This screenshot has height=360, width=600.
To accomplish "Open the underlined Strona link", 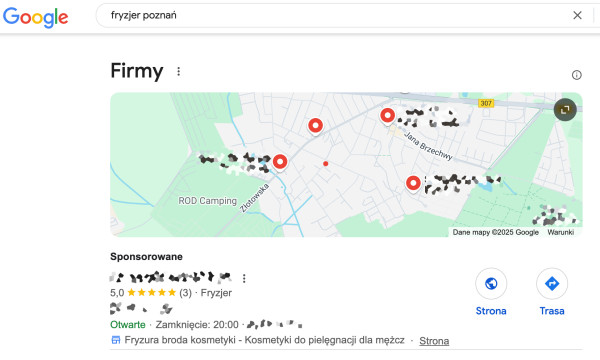I will [434, 340].
